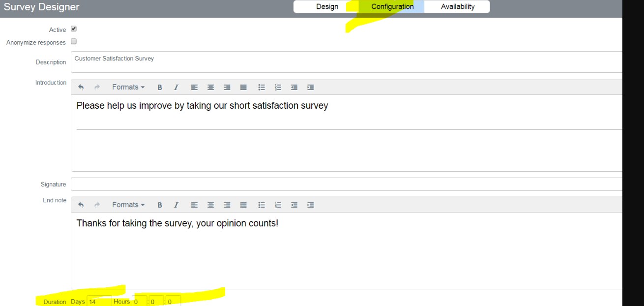The image size is (644, 306).
Task: Apply Bold formatting in the Introduction editor
Action: point(159,87)
